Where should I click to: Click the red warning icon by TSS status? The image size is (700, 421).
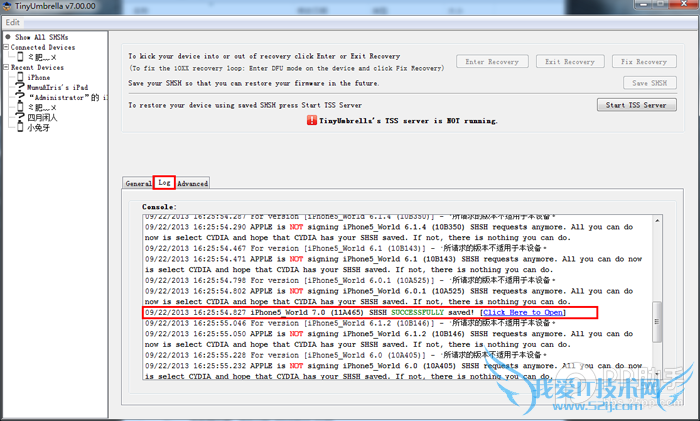point(311,120)
